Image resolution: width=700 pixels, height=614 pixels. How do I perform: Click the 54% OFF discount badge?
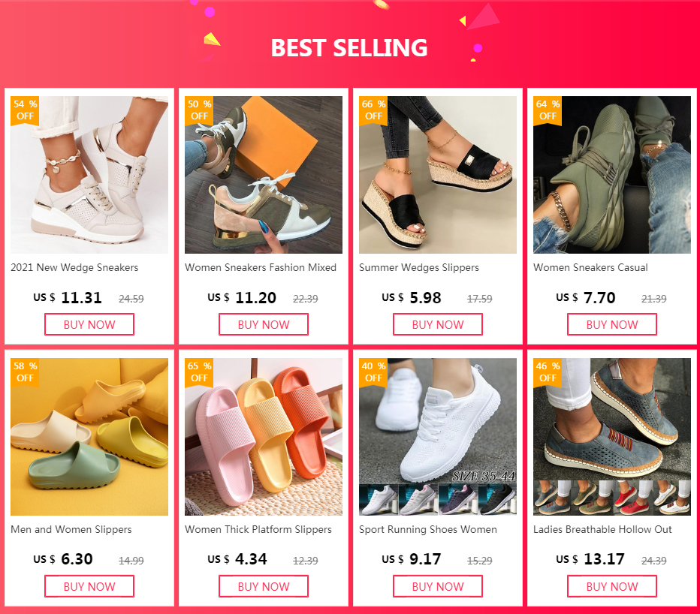[25, 110]
